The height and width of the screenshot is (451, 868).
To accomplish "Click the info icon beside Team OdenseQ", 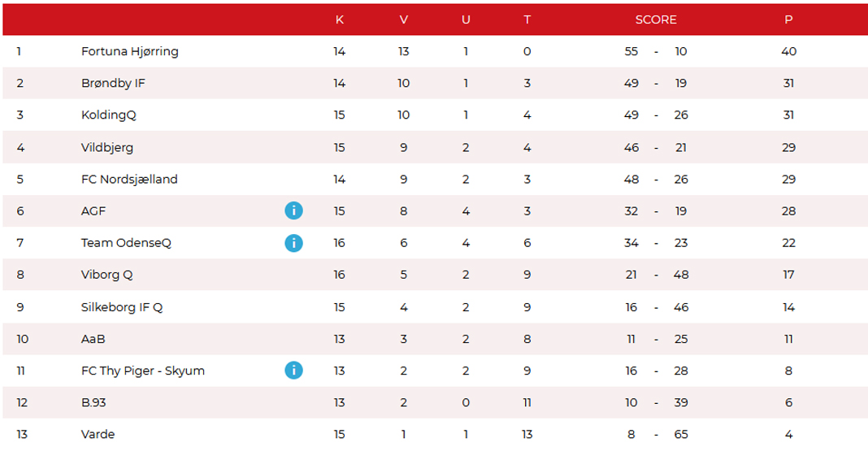I will (x=294, y=243).
